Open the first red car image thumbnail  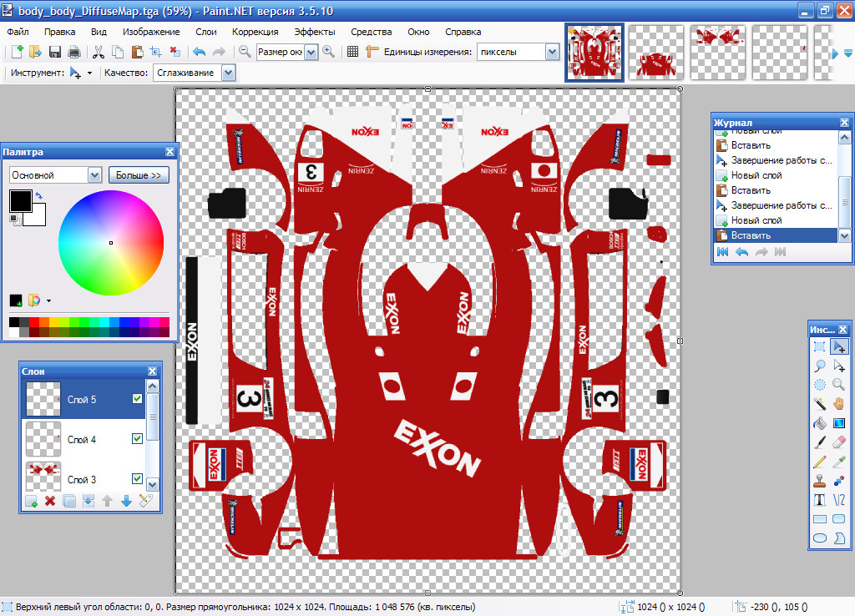[x=594, y=53]
